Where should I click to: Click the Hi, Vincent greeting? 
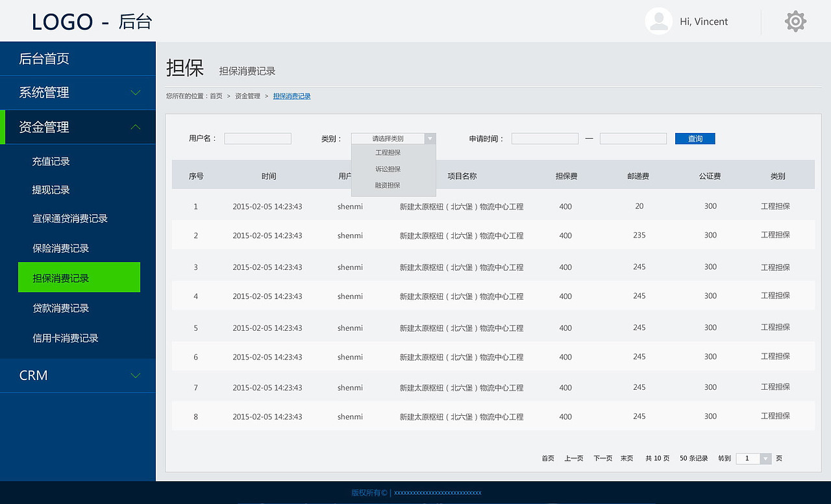pyautogui.click(x=704, y=21)
